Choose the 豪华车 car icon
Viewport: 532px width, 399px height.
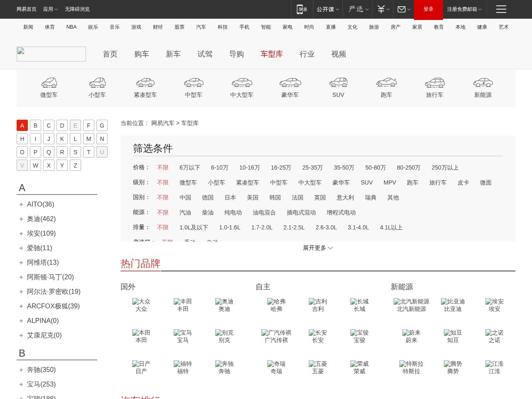click(x=290, y=82)
